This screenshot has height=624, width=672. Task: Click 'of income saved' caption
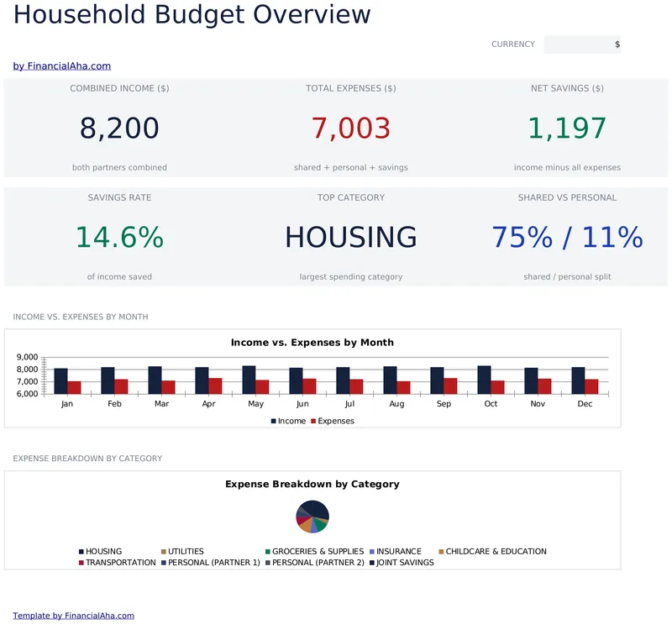point(119,277)
